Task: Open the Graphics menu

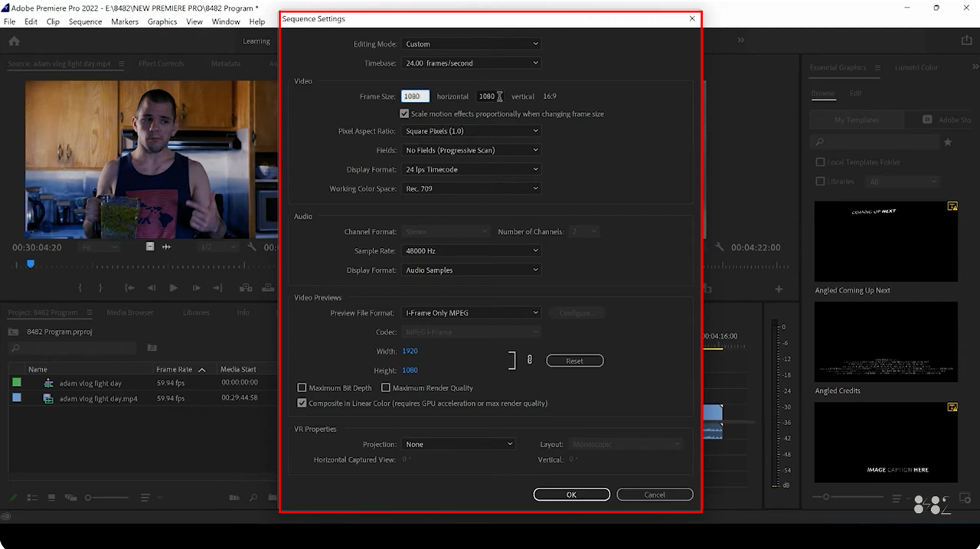Action: pyautogui.click(x=162, y=21)
